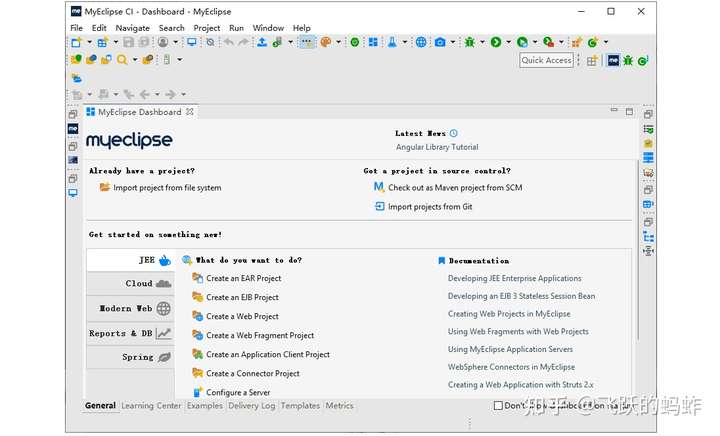Open the Window menu

268,28
